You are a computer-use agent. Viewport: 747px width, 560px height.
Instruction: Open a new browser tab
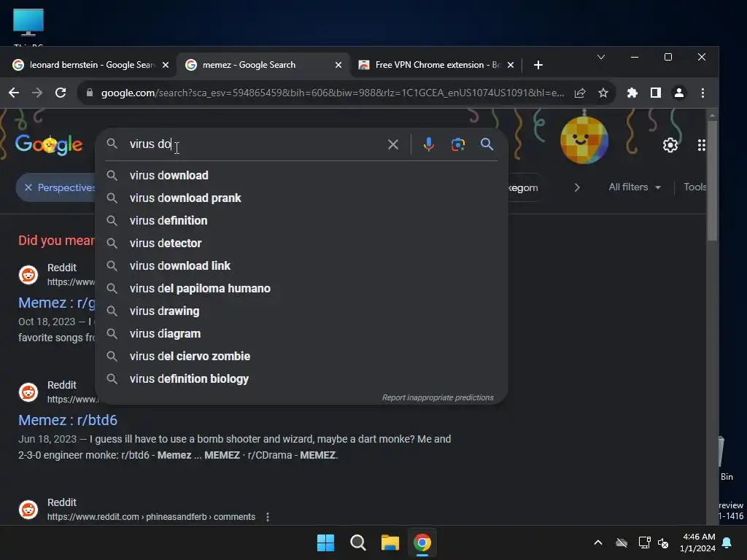tap(538, 65)
